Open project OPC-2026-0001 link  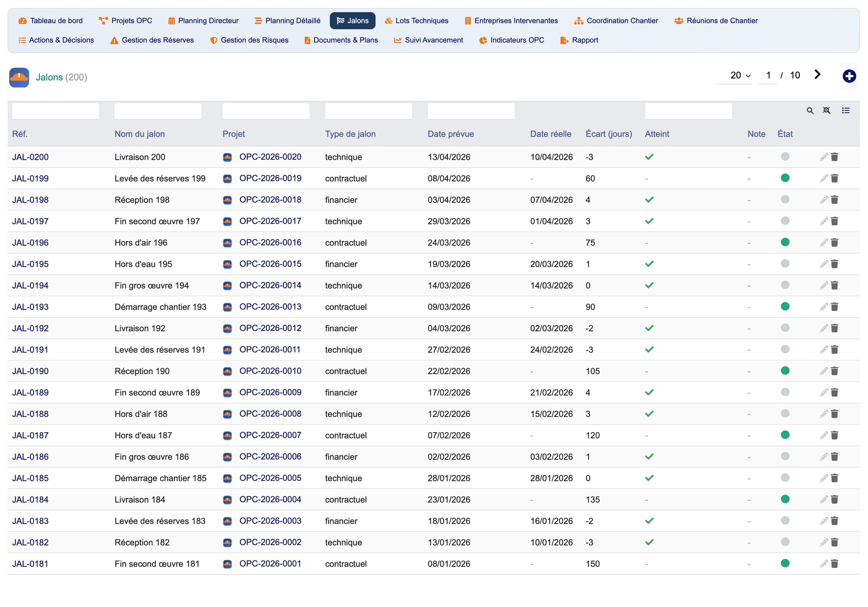[270, 564]
